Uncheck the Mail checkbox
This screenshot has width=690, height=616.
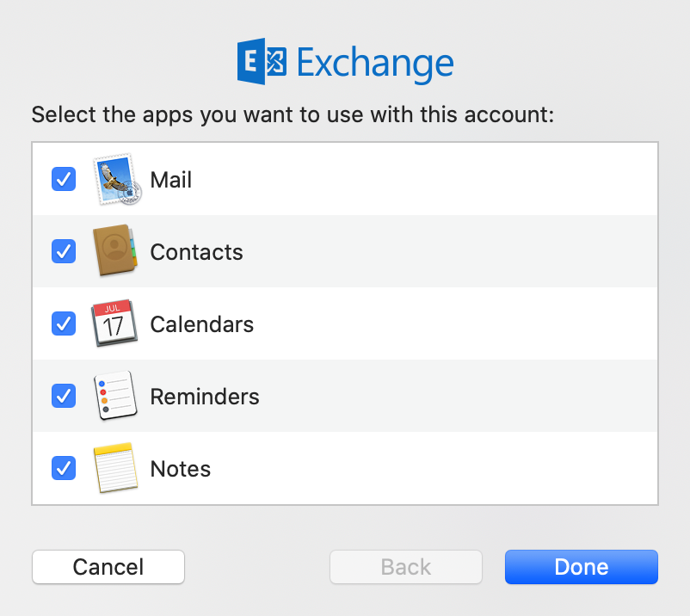coord(64,179)
